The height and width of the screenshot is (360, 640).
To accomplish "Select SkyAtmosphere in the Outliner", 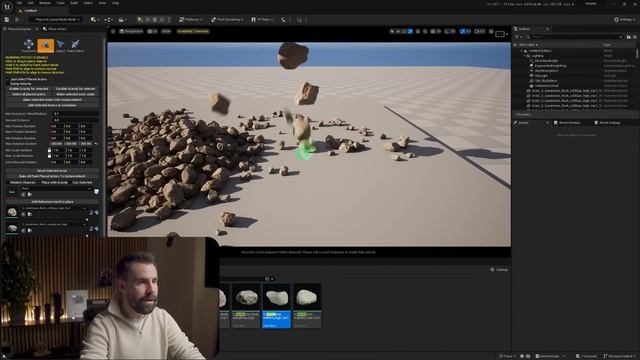I will coord(546,71).
